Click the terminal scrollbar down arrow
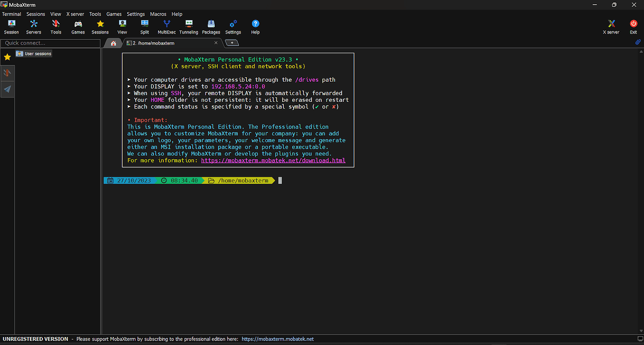This screenshot has width=644, height=345. (641, 331)
